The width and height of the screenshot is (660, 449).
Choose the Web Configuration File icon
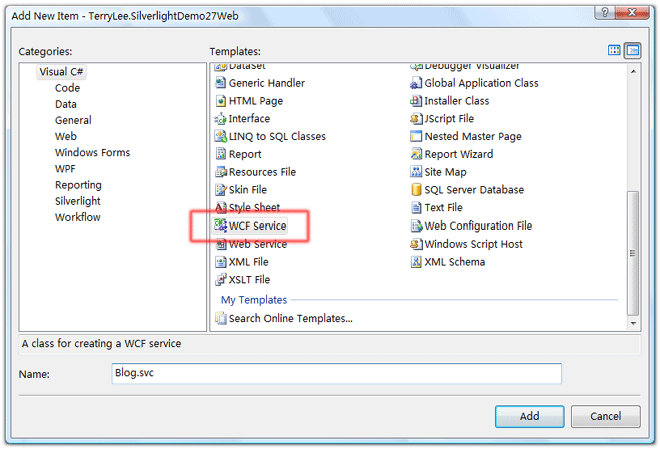pos(417,226)
